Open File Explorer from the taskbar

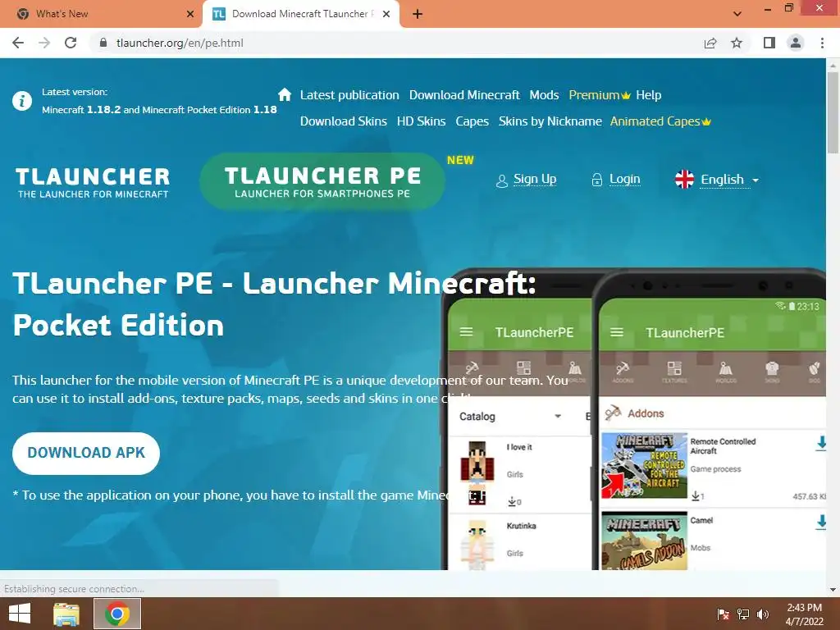66,614
